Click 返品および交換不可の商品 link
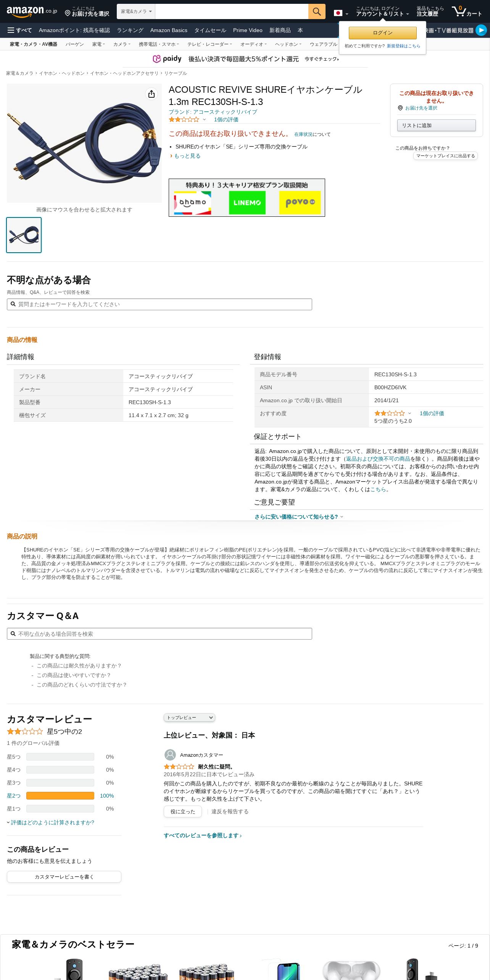 [378, 459]
